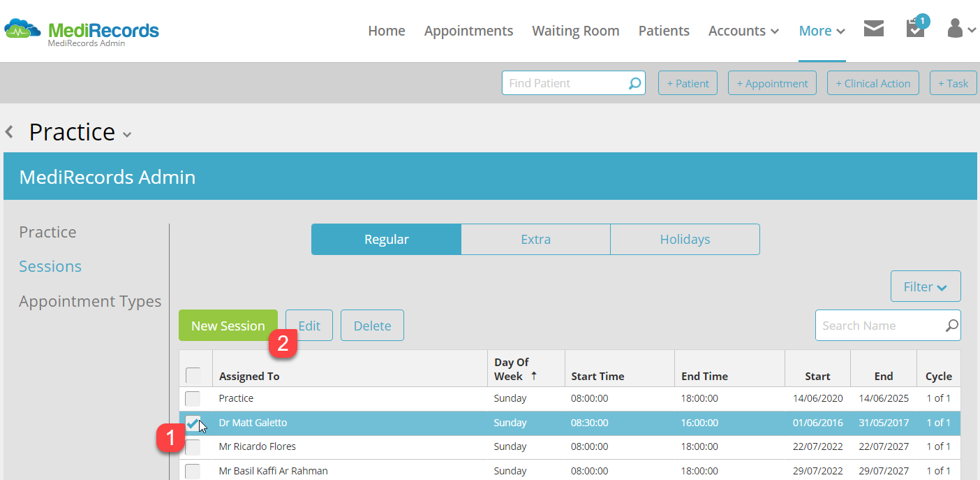
Task: Click the 16:00:00 end time cell
Action: 699,423
